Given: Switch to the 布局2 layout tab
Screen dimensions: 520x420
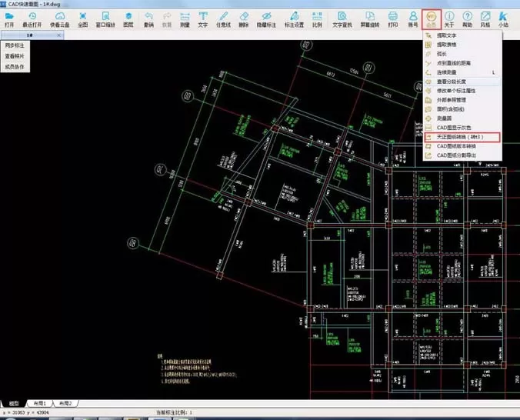Looking at the screenshot, I should [x=65, y=403].
